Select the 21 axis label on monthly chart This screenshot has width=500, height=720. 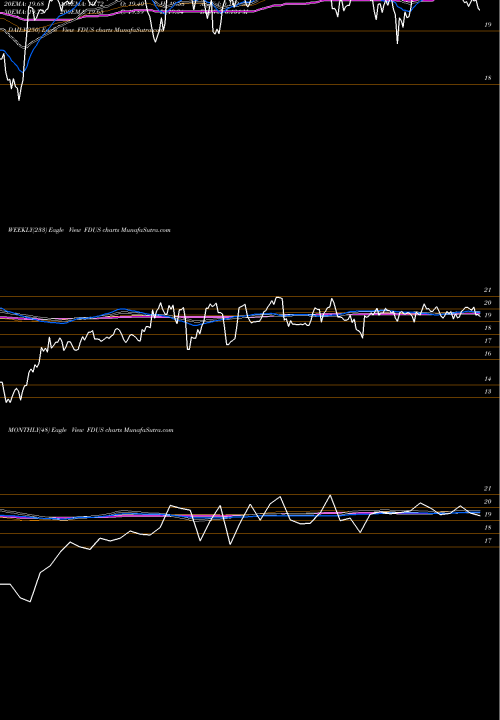pos(488,489)
